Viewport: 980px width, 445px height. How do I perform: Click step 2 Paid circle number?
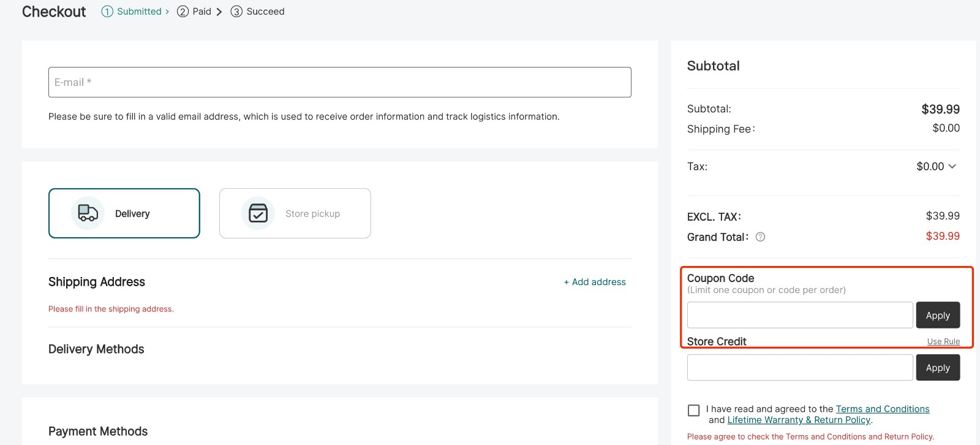[183, 12]
